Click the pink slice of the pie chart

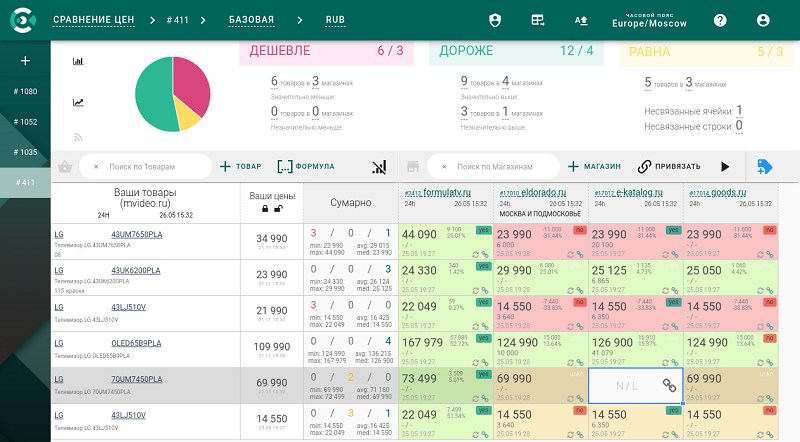coord(193,85)
